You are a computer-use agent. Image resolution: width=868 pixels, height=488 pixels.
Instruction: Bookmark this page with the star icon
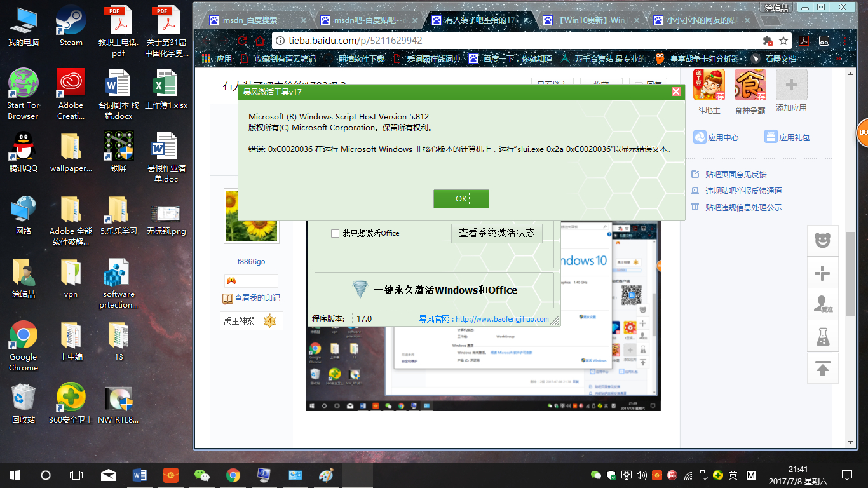[x=783, y=41]
